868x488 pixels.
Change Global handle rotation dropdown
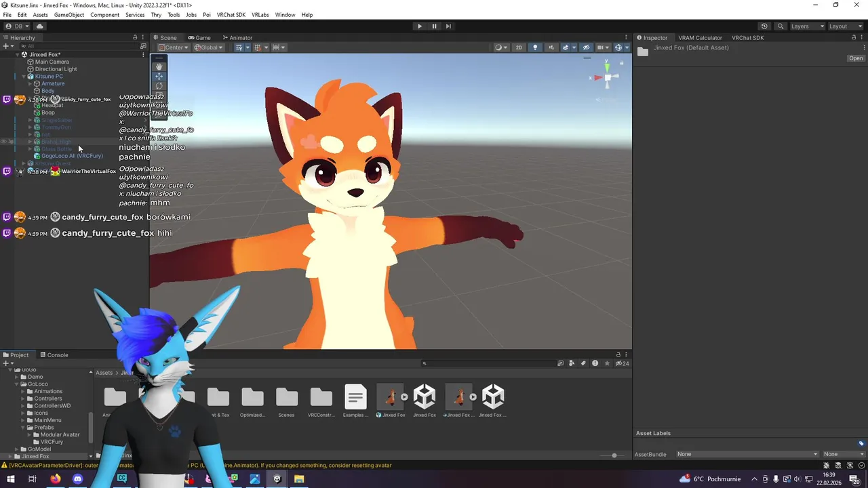point(209,47)
